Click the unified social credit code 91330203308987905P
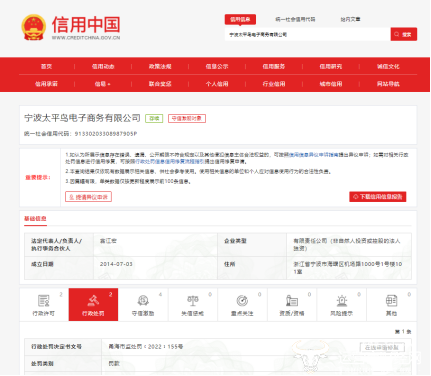This screenshot has width=431, height=376. coord(106,134)
